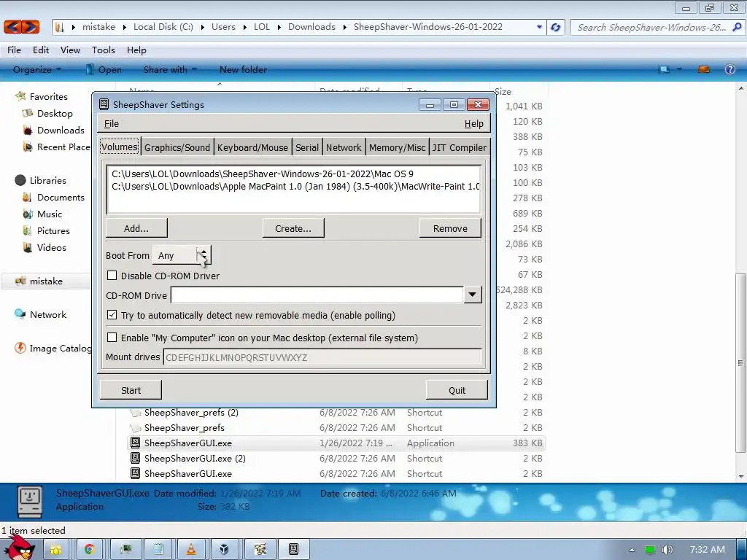Open the Serial tab
The height and width of the screenshot is (560, 747).
(307, 147)
